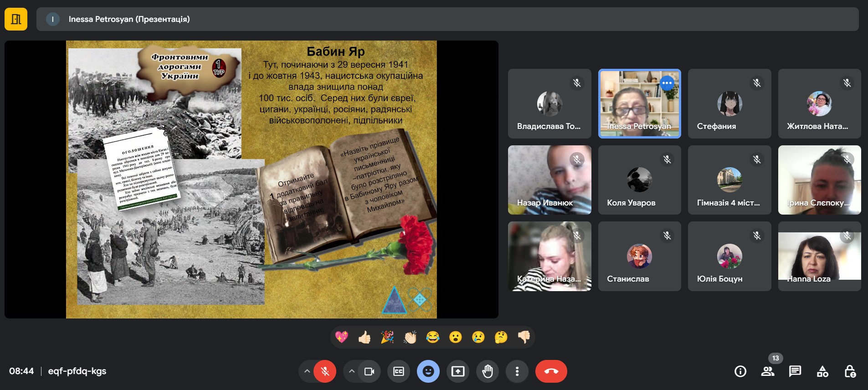The width and height of the screenshot is (868, 390).
Task: Toggle the camera on
Action: (x=369, y=371)
